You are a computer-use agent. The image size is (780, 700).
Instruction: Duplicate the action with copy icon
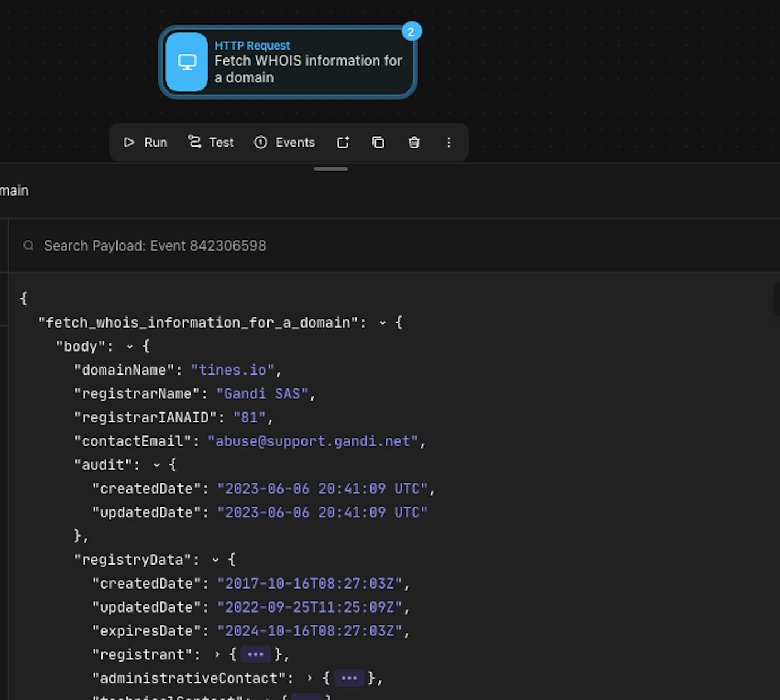tap(378, 143)
